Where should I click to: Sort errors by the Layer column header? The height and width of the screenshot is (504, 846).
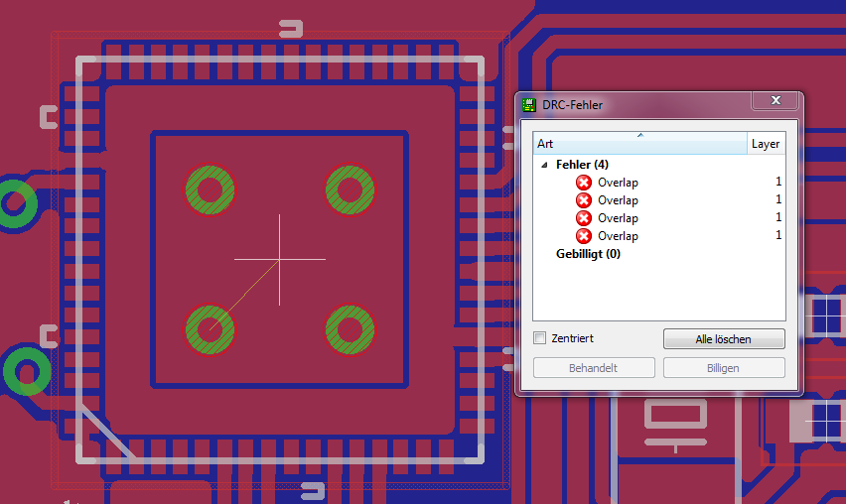[x=767, y=144]
